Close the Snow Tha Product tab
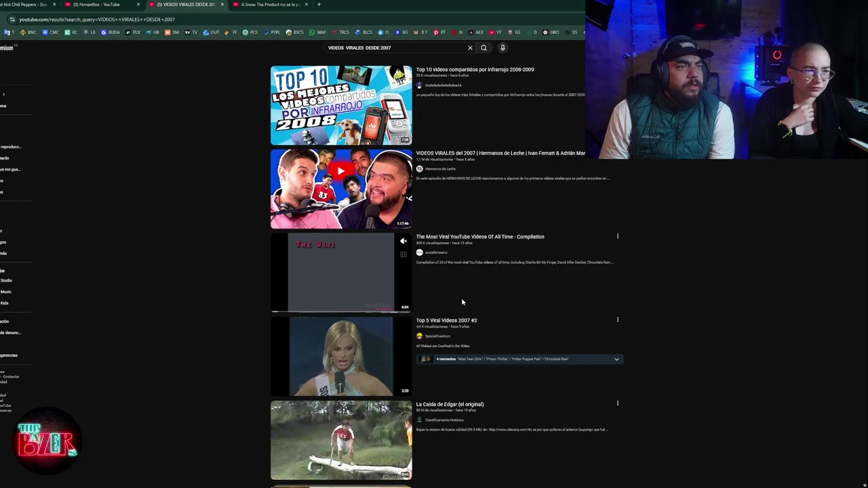Viewport: 868px width, 488px height. [x=307, y=4]
